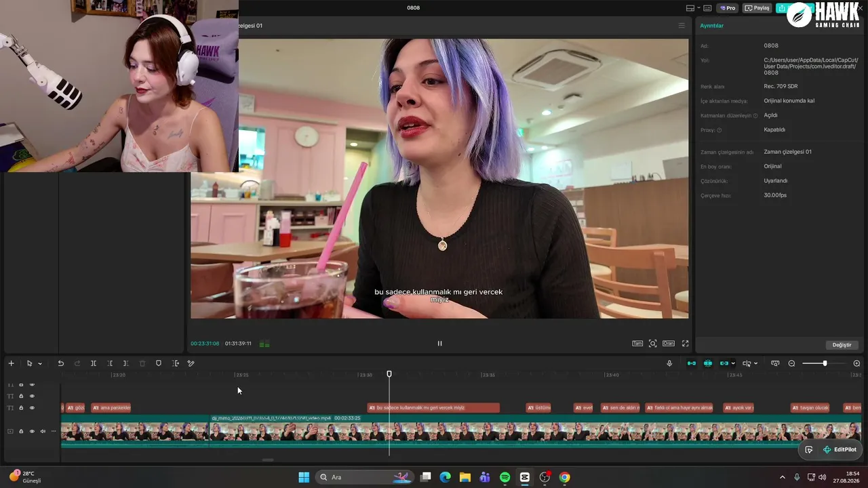Screen dimensions: 868x488
Task: Select subtitle clip 'bu sadece kullanmalık mı geri vercek miyiz'
Action: [433, 408]
